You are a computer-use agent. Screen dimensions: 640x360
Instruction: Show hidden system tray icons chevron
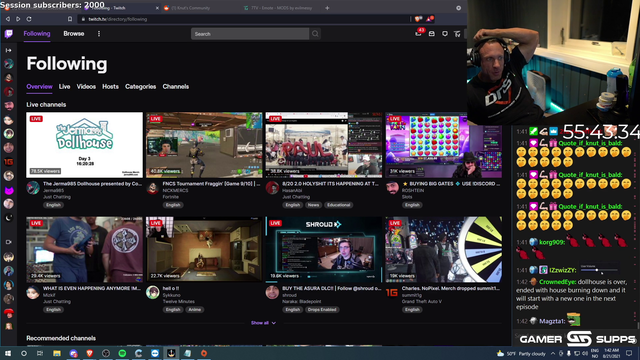point(553,353)
